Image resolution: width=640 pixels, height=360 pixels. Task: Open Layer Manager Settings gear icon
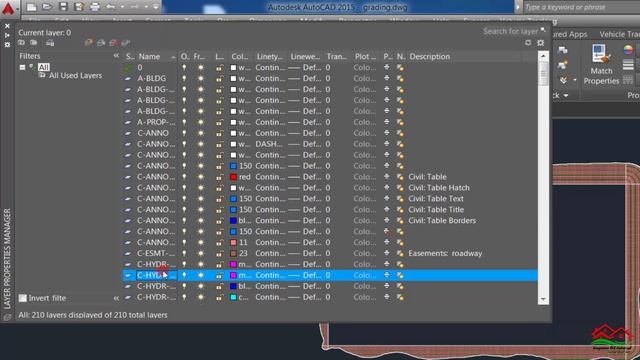pyautogui.click(x=541, y=43)
